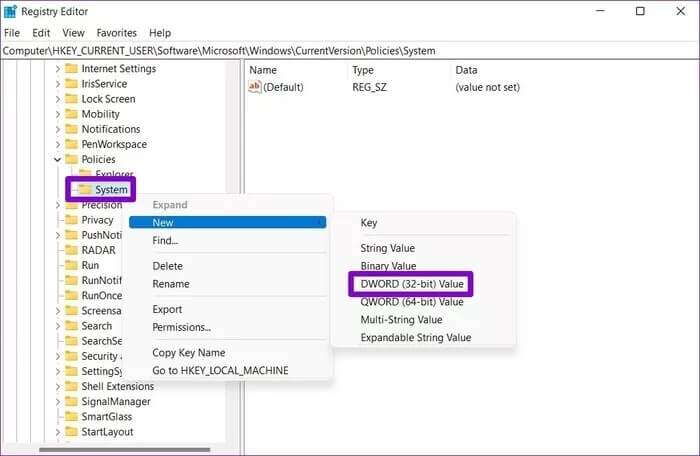Select Permissions... in the context menu
The height and width of the screenshot is (456, 700).
[x=181, y=327]
